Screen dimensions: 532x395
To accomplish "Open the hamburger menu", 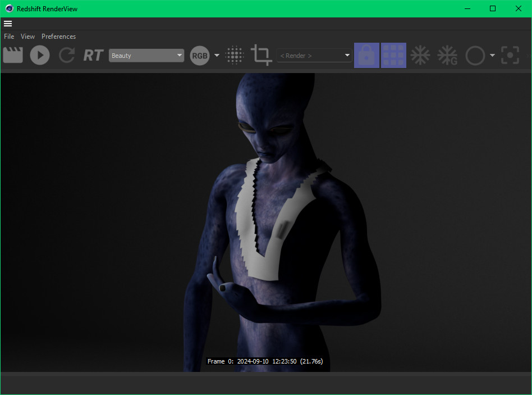I will pyautogui.click(x=8, y=24).
